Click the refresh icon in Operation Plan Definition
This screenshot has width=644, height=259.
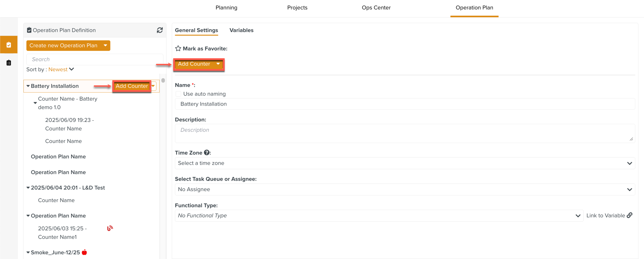click(x=160, y=30)
